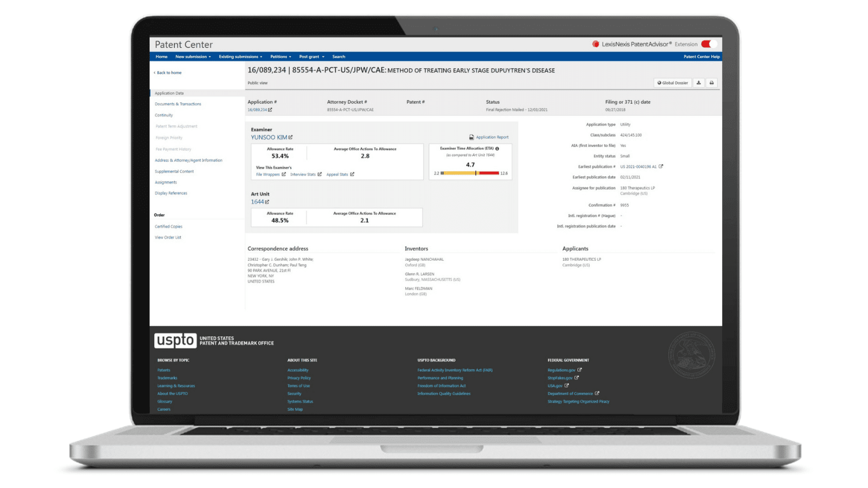Image resolution: width=868 pixels, height=488 pixels.
Task: Click the Examiner Time Allocation color bar
Action: pyautogui.click(x=470, y=173)
